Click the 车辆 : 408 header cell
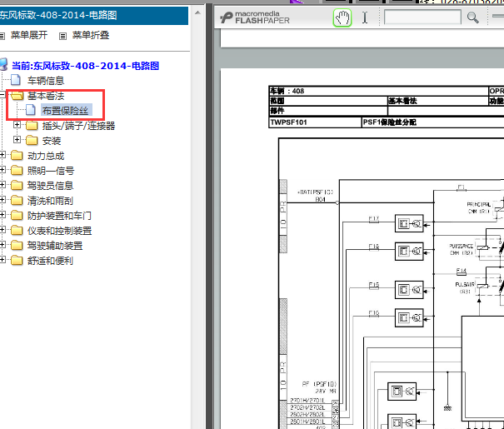The image size is (504, 429). coord(378,91)
